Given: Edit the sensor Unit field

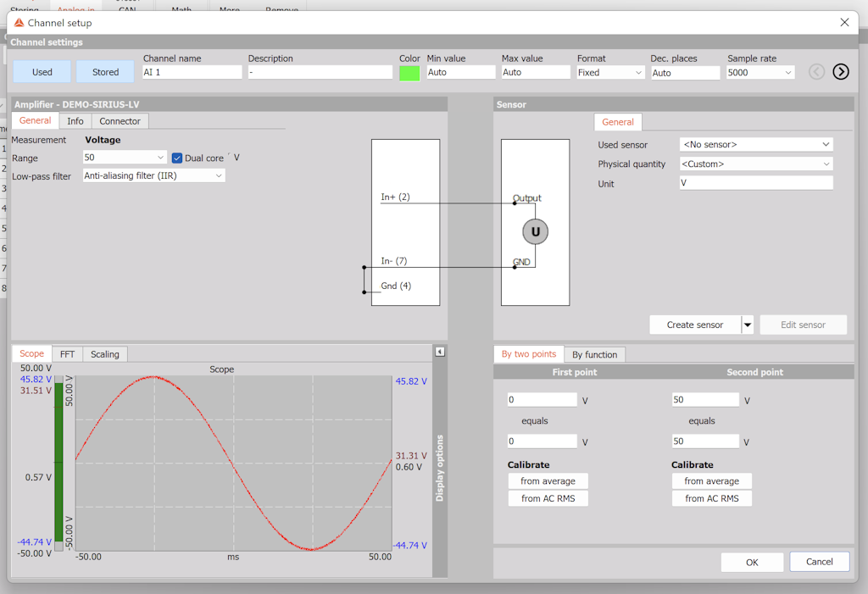Looking at the screenshot, I should tap(755, 183).
